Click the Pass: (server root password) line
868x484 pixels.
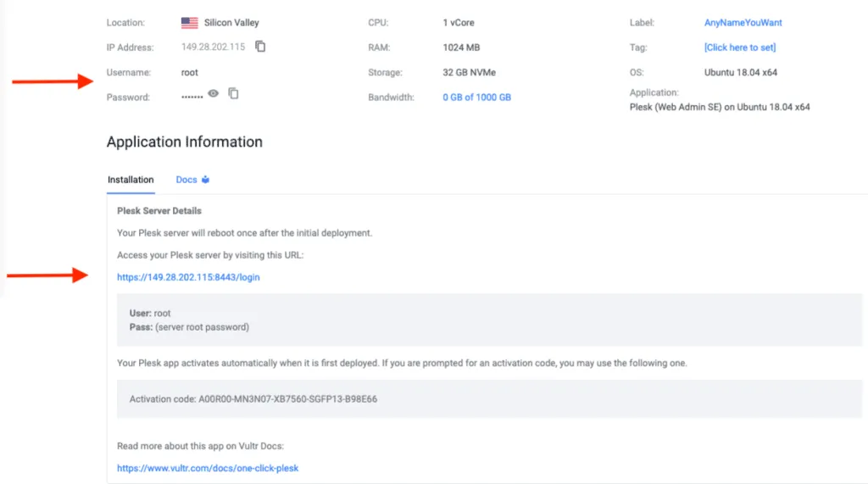[x=189, y=327]
